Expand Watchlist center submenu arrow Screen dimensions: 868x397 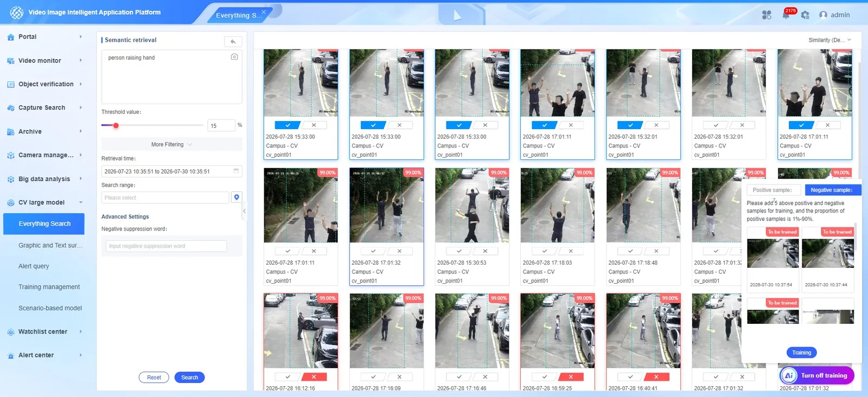pos(81,331)
